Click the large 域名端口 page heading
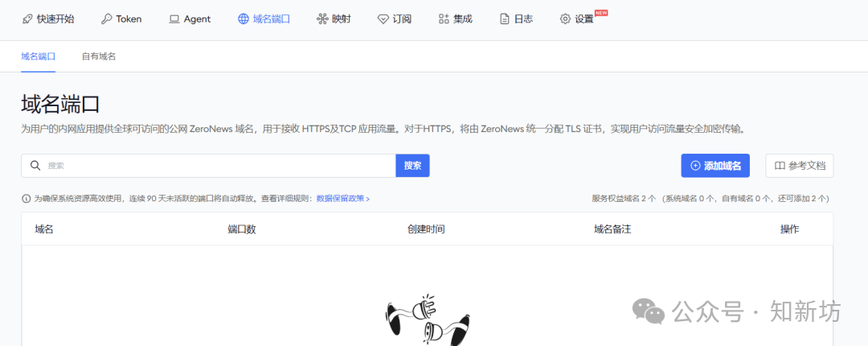 point(60,105)
